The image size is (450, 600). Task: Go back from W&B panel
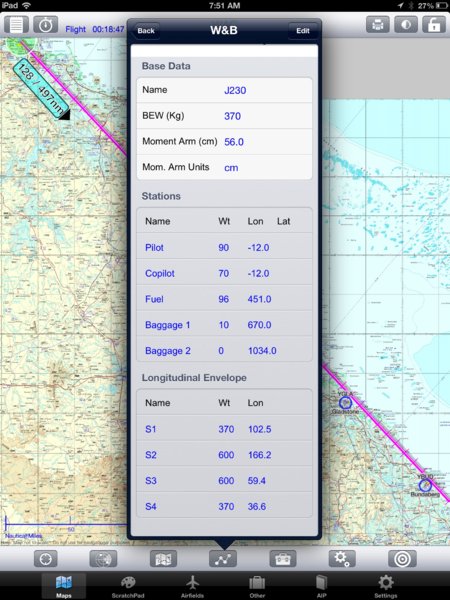tap(145, 31)
